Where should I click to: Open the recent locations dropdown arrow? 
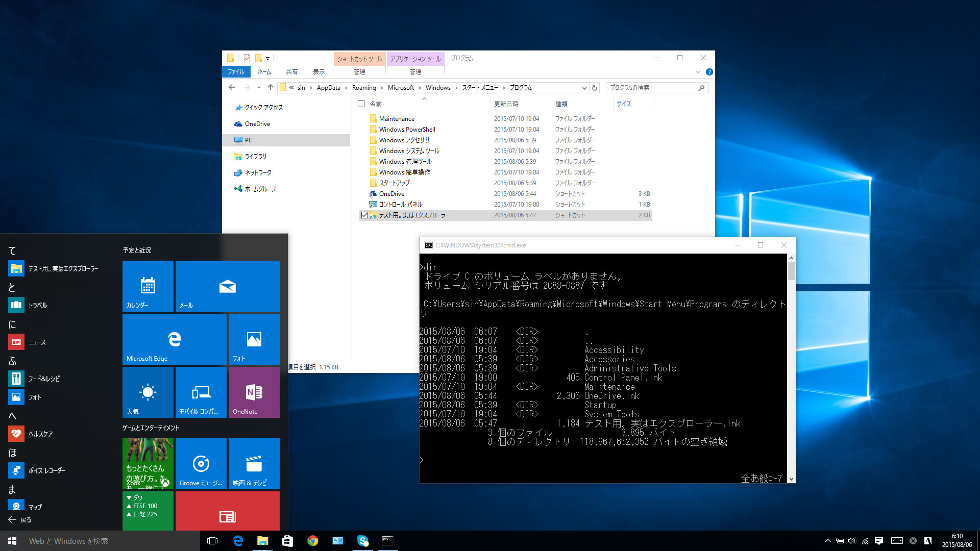pos(259,88)
